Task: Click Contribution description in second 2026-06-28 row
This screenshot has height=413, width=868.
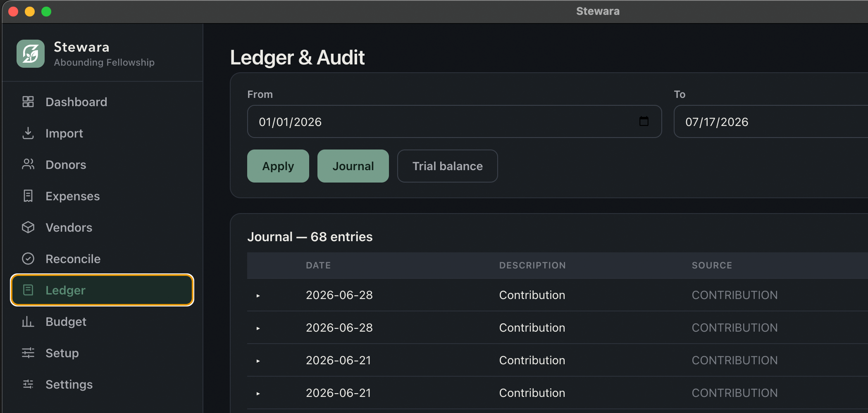Action: (x=532, y=328)
